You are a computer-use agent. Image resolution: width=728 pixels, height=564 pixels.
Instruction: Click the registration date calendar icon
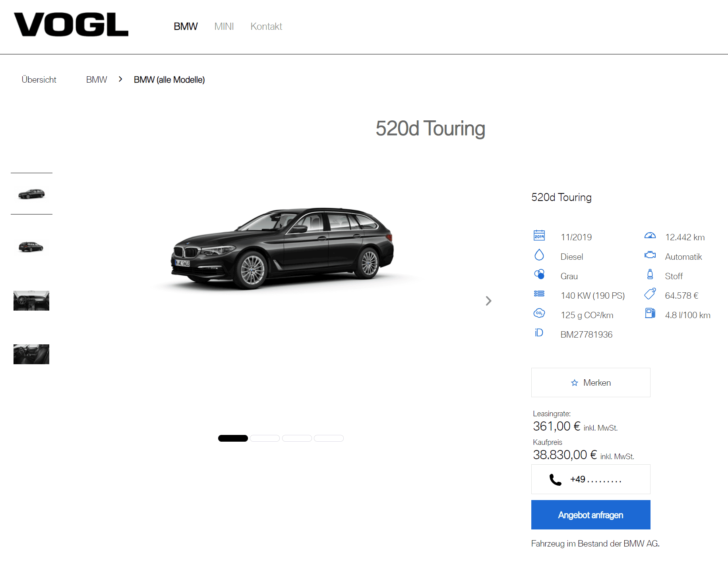pyautogui.click(x=539, y=236)
